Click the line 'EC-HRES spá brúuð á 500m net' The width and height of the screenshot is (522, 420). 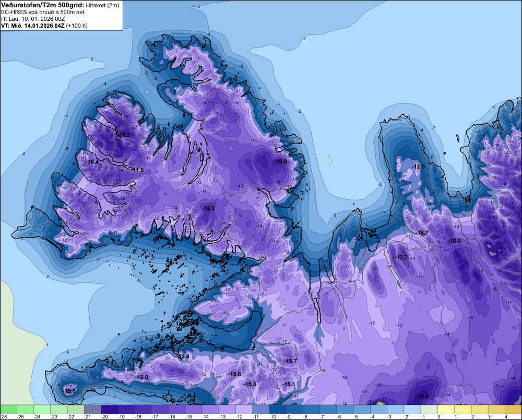pyautogui.click(x=43, y=12)
